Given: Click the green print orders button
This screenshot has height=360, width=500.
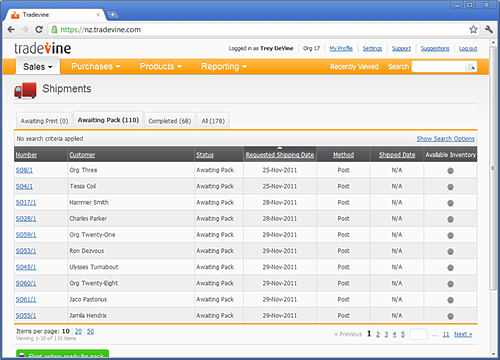Looking at the screenshot, I should pos(63,354).
